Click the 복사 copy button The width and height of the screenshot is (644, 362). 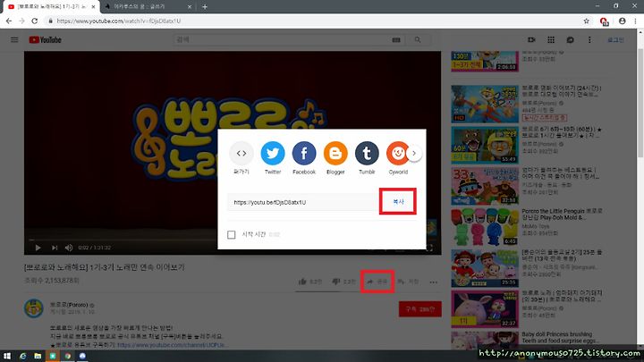398,201
